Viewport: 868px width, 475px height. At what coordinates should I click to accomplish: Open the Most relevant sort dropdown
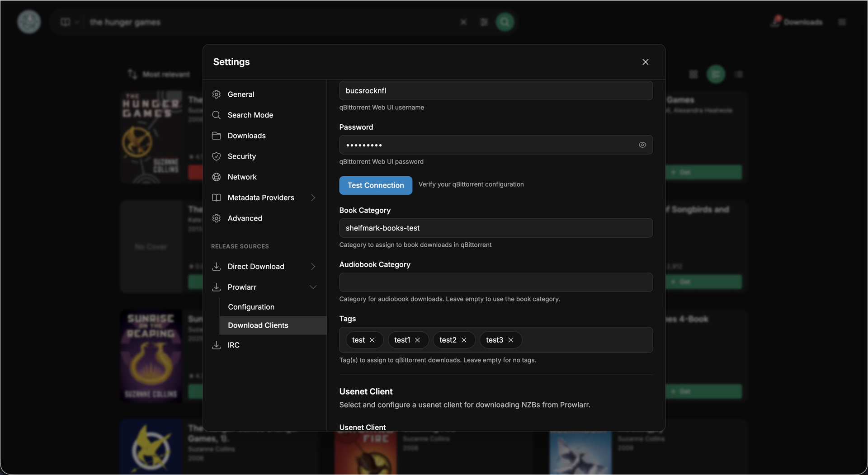click(159, 74)
